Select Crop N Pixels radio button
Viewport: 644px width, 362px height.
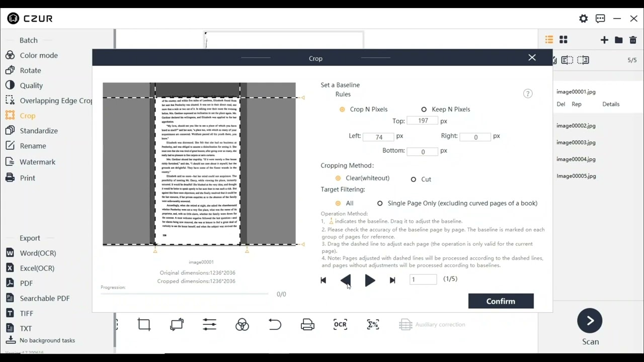point(342,109)
